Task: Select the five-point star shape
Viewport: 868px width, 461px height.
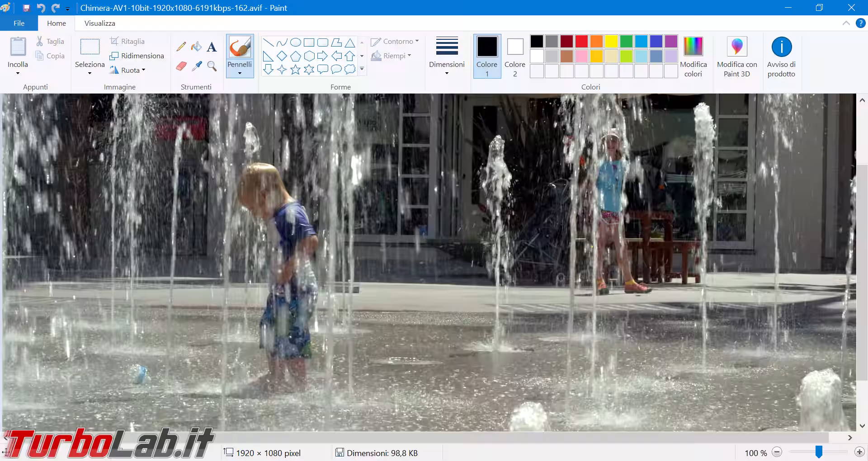Action: click(295, 70)
